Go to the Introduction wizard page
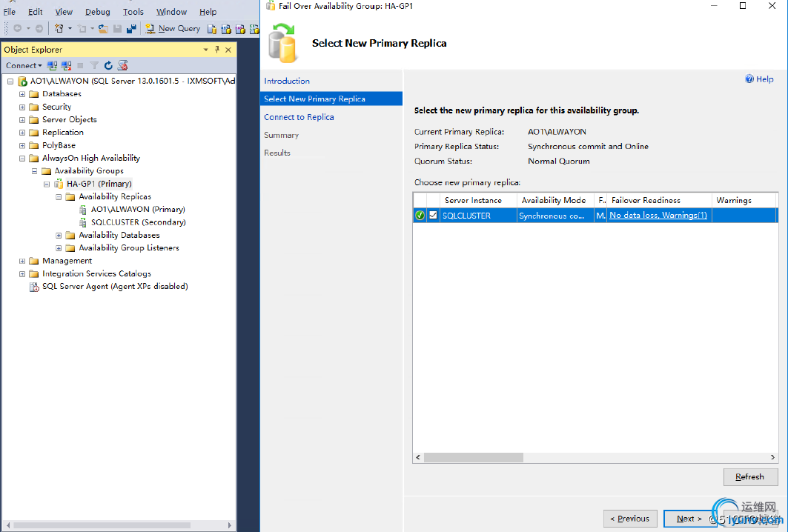 point(287,81)
